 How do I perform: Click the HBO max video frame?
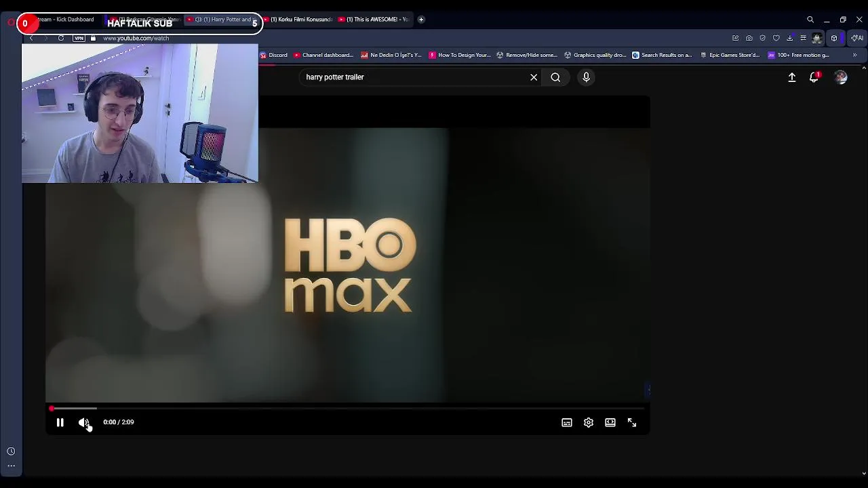point(347,264)
